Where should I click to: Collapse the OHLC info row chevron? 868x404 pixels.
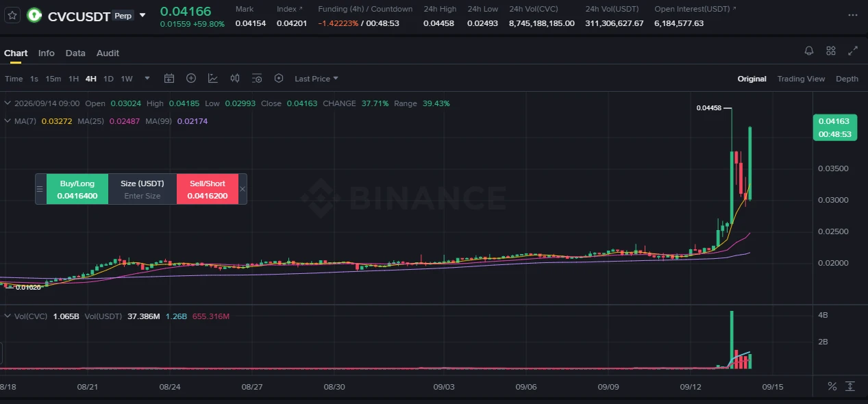point(8,103)
